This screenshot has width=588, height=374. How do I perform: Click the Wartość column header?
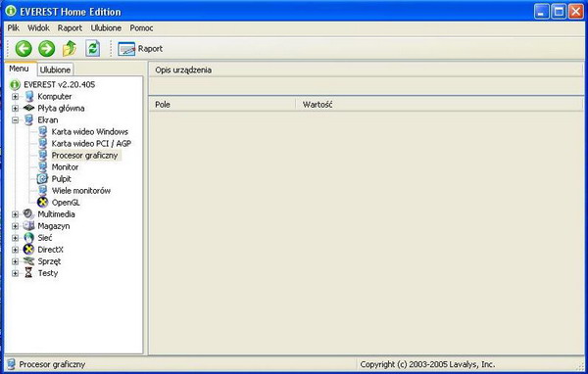pos(439,105)
